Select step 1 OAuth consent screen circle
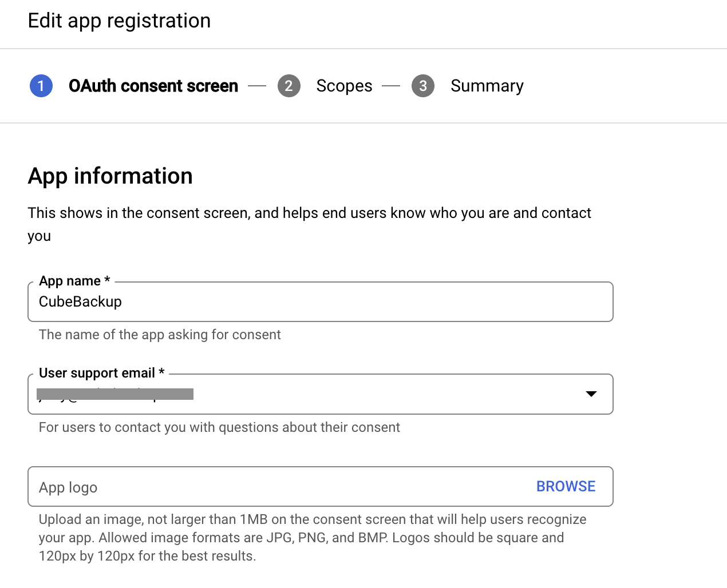Screen dimensions: 727x588 point(41,86)
